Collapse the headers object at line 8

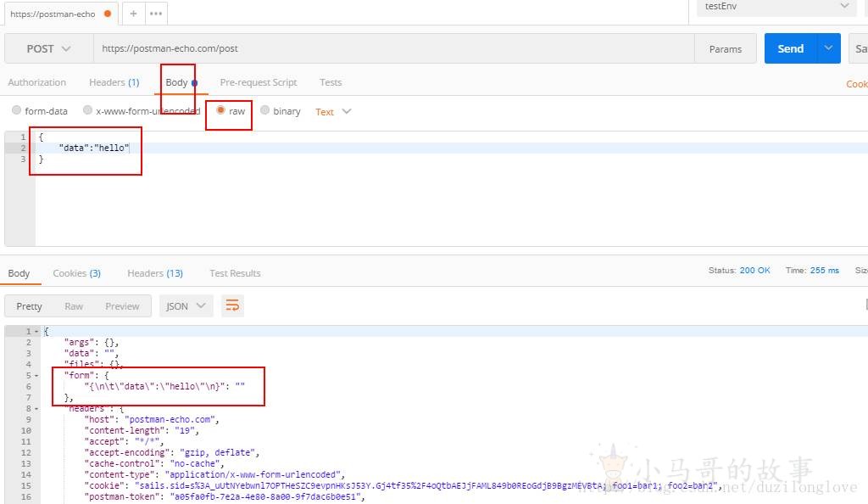pyautogui.click(x=36, y=409)
